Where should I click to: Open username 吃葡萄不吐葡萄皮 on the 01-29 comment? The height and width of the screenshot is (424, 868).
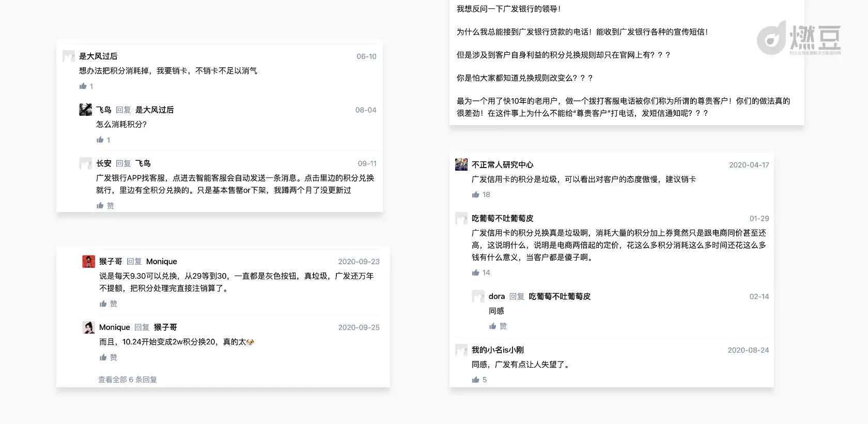click(503, 218)
